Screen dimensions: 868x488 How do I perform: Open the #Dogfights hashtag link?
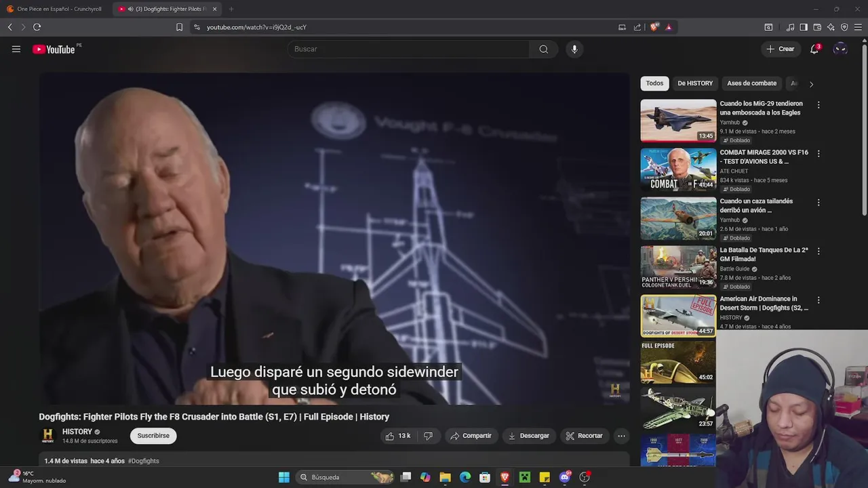coord(144,461)
